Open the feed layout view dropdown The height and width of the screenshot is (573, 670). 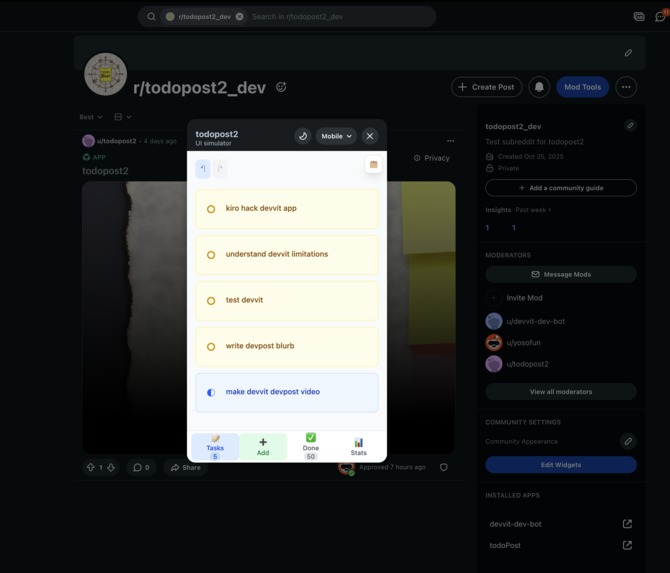pyautogui.click(x=123, y=117)
